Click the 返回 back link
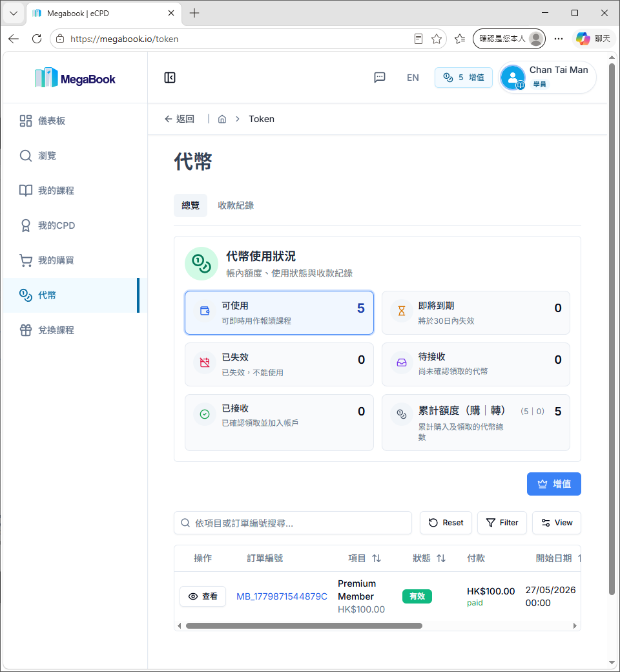Image resolution: width=620 pixels, height=672 pixels. pyautogui.click(x=180, y=119)
